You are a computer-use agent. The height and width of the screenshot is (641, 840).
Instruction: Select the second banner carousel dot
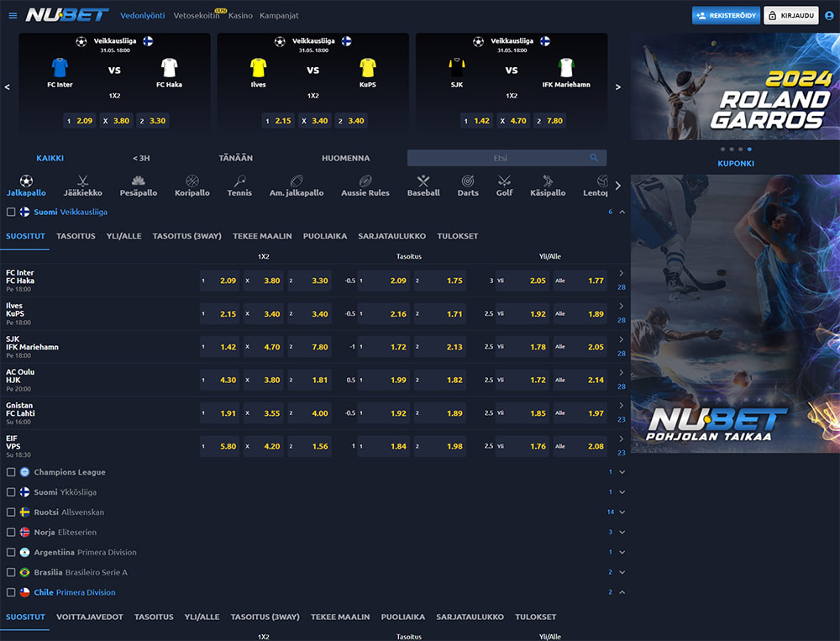click(x=732, y=149)
